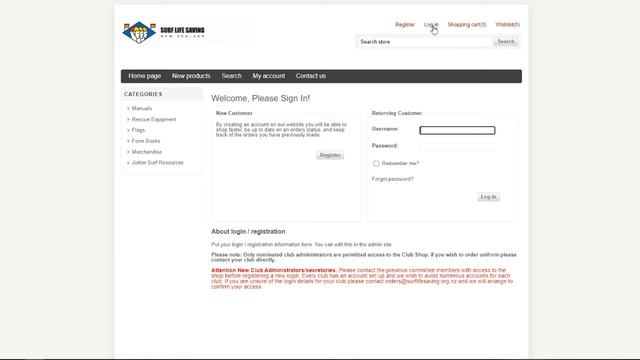
Task: Open My account menu item
Action: [x=269, y=76]
